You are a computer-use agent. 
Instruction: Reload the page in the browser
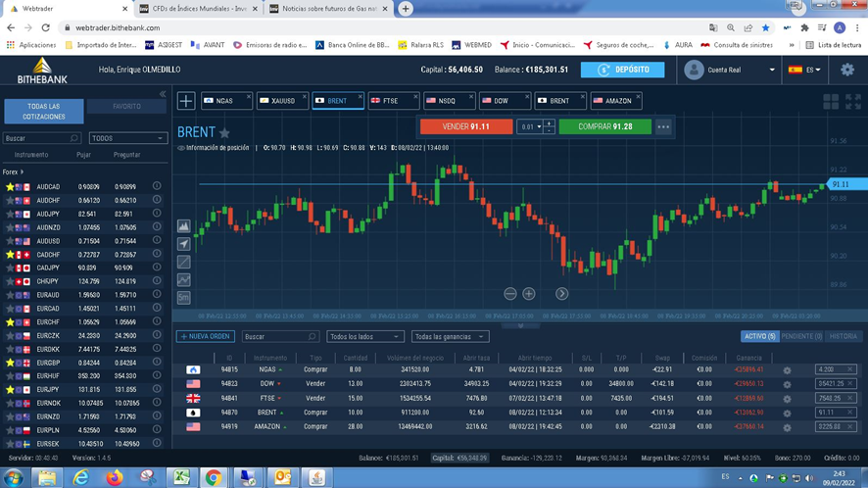coord(46,27)
